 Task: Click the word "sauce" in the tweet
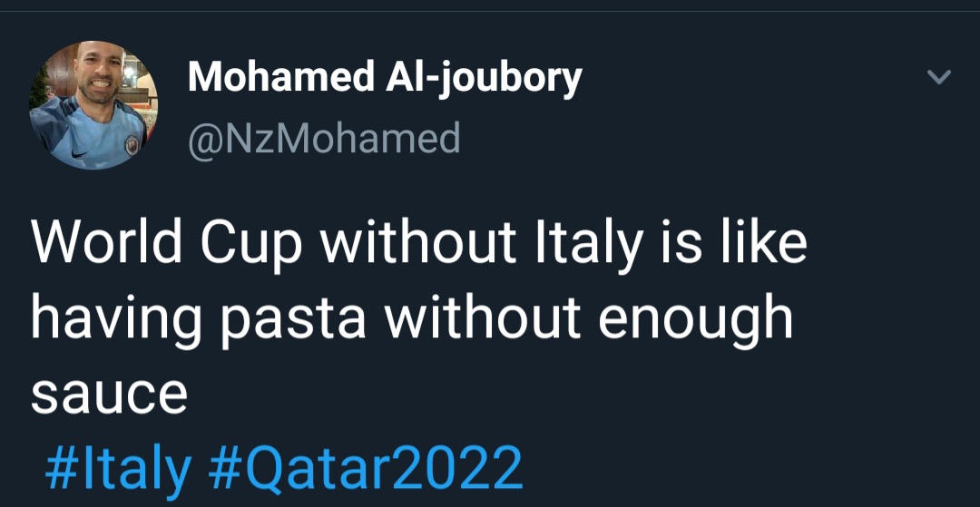(x=109, y=394)
